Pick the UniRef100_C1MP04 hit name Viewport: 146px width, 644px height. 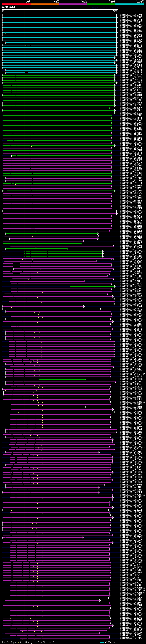[131, 306]
